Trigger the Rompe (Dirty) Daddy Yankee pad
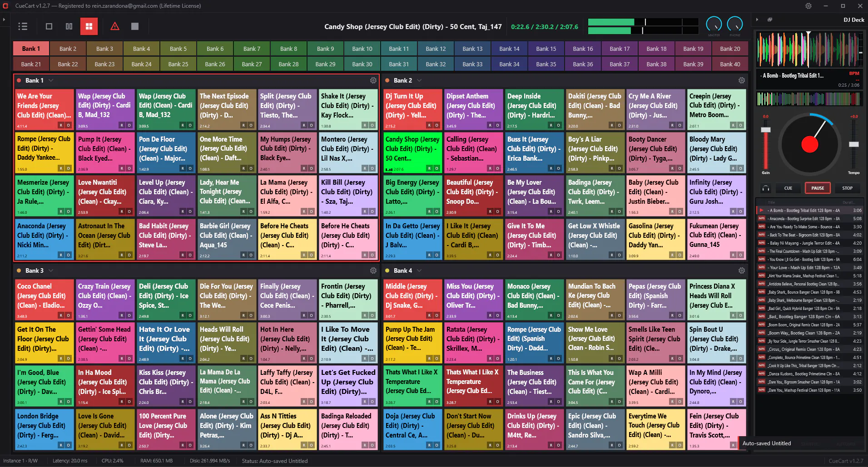Screen dimensions: 868x467 (x=44, y=152)
